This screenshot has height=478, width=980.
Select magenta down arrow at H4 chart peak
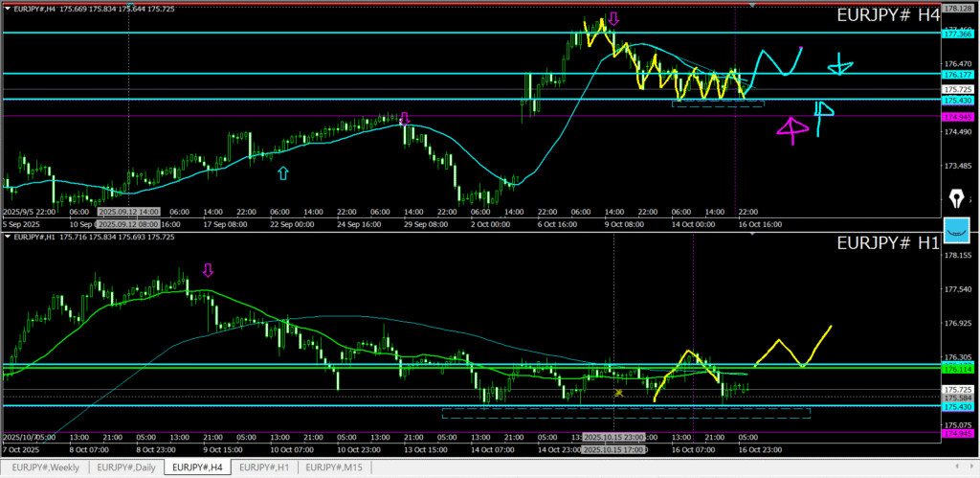(x=613, y=18)
